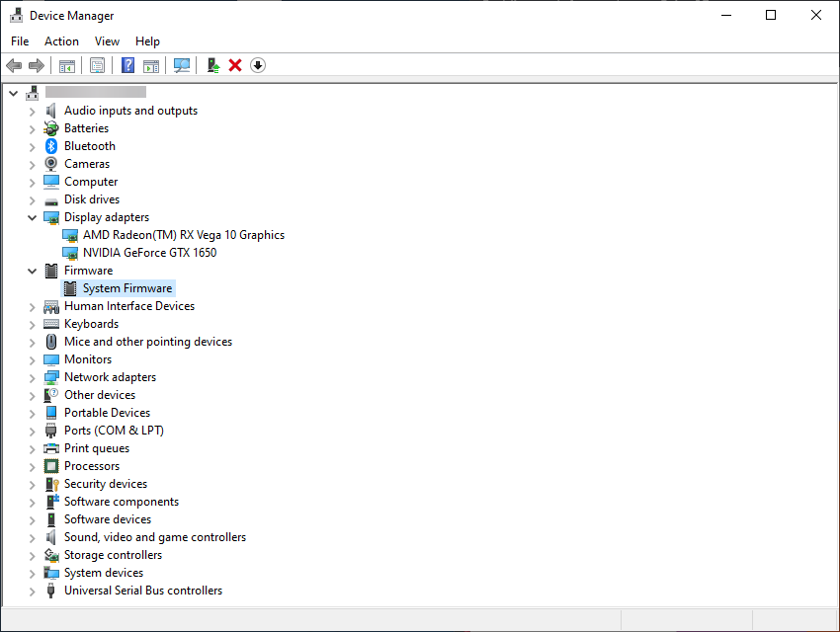This screenshot has width=840, height=632.
Task: Click the red X Uninstall device icon
Action: (x=235, y=65)
